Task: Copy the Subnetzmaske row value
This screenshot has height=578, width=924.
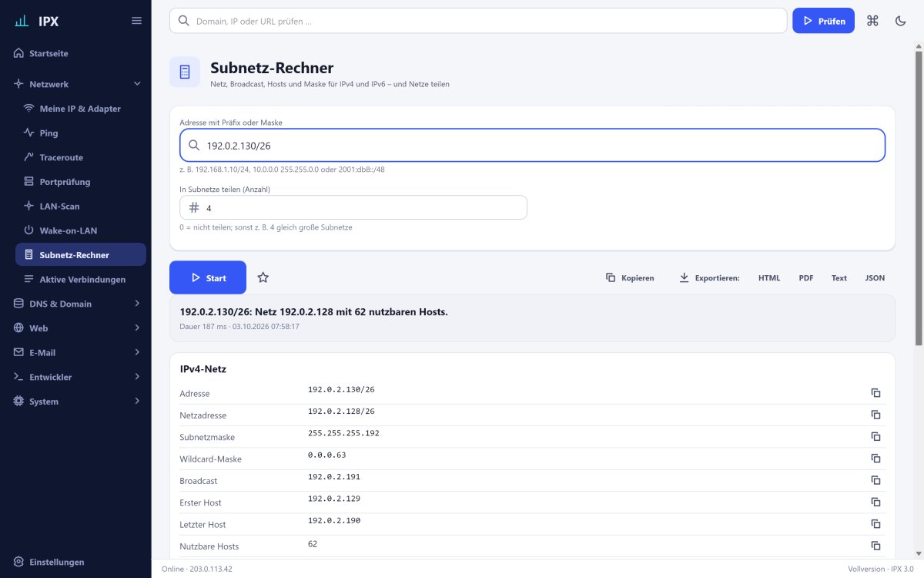Action: pyautogui.click(x=875, y=436)
